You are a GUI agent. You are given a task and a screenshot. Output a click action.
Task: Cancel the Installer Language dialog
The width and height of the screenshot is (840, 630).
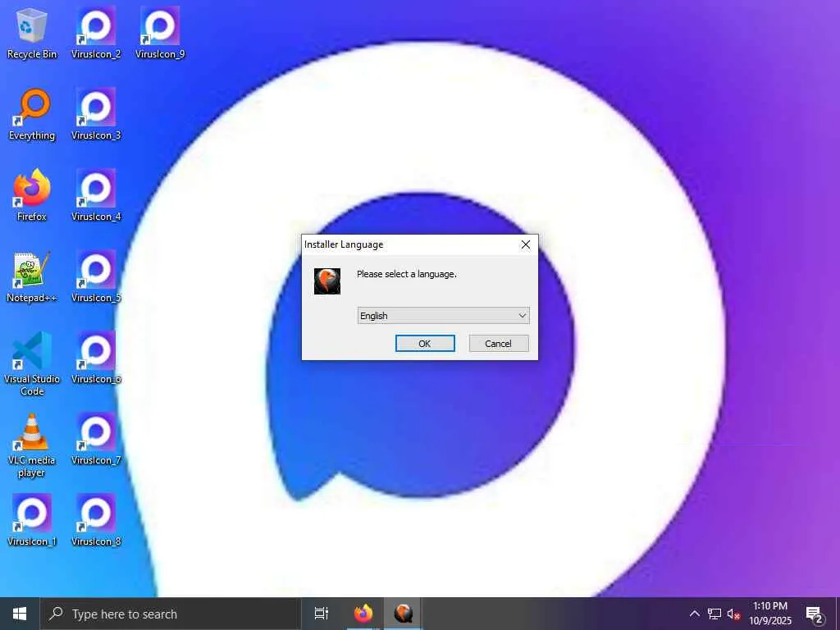pyautogui.click(x=498, y=344)
